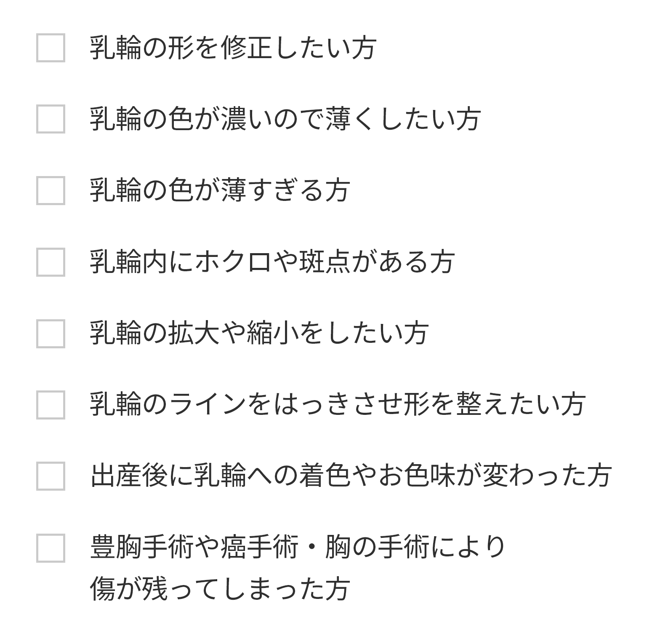Viewport: 647px width, 644px height.
Task: Check the 豊胸手術や癌手術・胸の手術により box
Action: 51,548
